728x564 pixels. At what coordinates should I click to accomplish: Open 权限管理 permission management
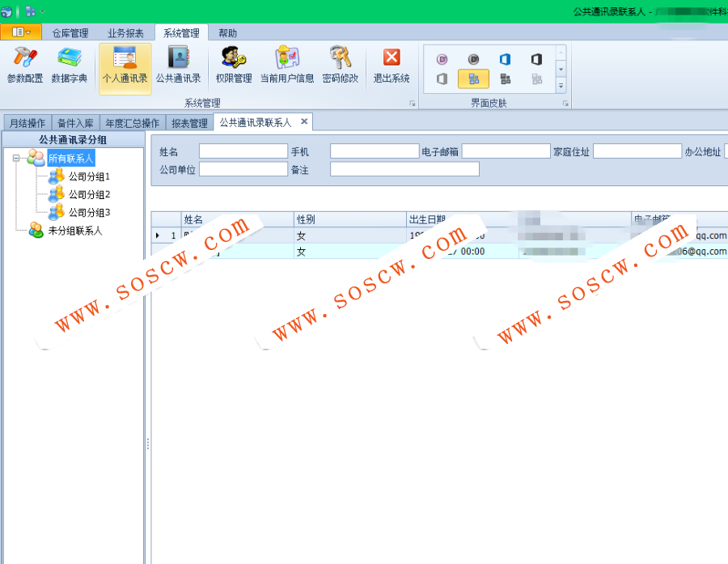pos(234,66)
